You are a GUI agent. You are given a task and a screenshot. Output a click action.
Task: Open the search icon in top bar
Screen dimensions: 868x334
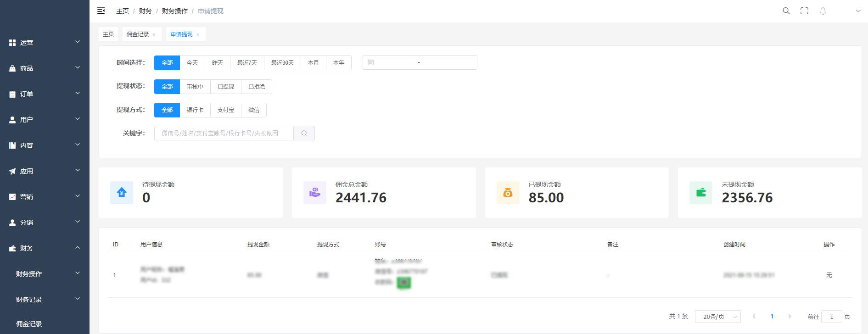pyautogui.click(x=786, y=11)
